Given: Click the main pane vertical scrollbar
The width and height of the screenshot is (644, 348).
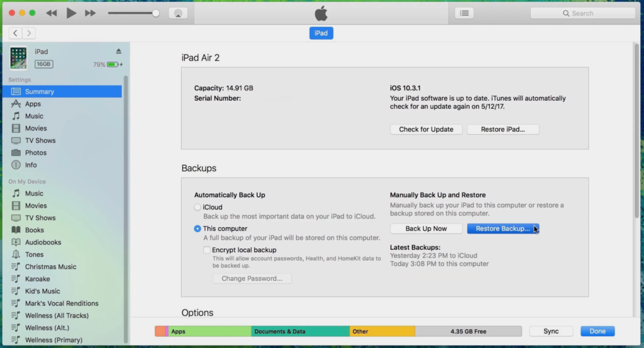Looking at the screenshot, I should pos(636,132).
